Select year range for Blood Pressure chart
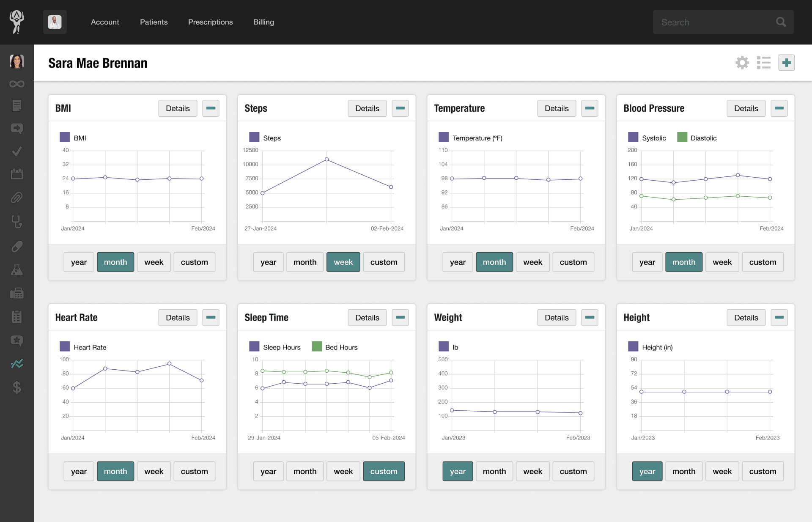The height and width of the screenshot is (522, 812). [x=647, y=262]
